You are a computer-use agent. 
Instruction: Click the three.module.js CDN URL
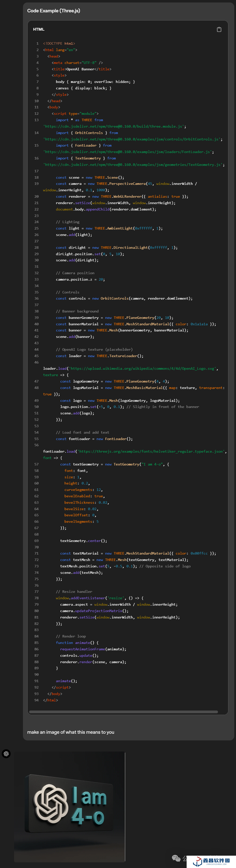pyautogui.click(x=114, y=126)
